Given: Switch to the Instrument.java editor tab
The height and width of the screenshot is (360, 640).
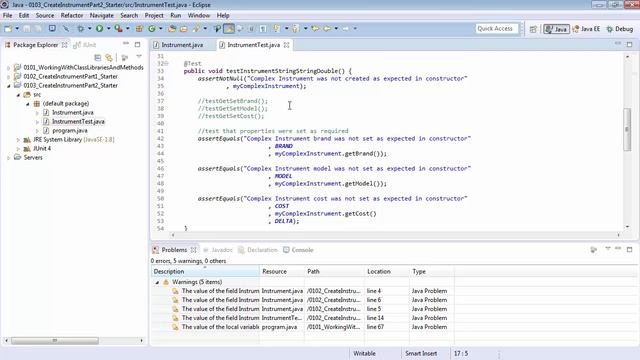Looking at the screenshot, I should [178, 45].
